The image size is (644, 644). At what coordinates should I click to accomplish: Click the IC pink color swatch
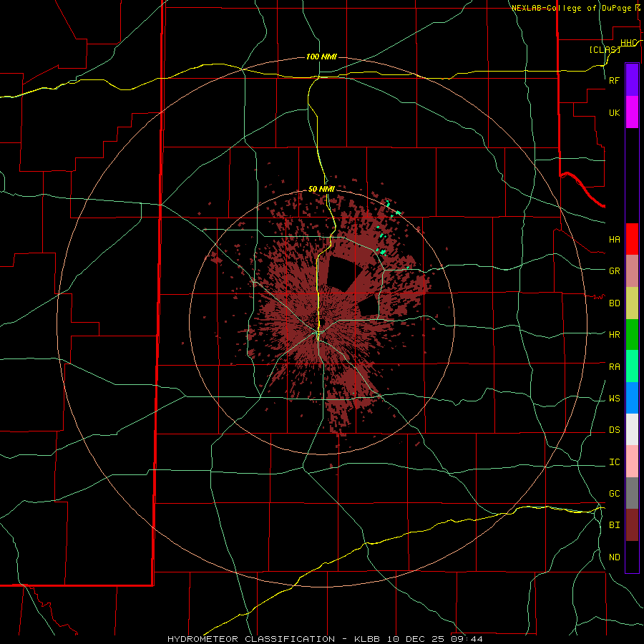click(x=632, y=462)
